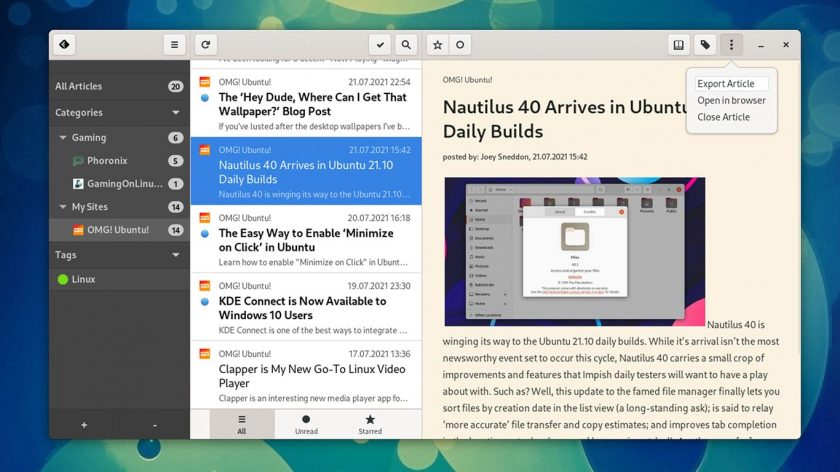Screen dimensions: 840x472
Task: Collapse the My Sites category triangle
Action: pyautogui.click(x=63, y=207)
